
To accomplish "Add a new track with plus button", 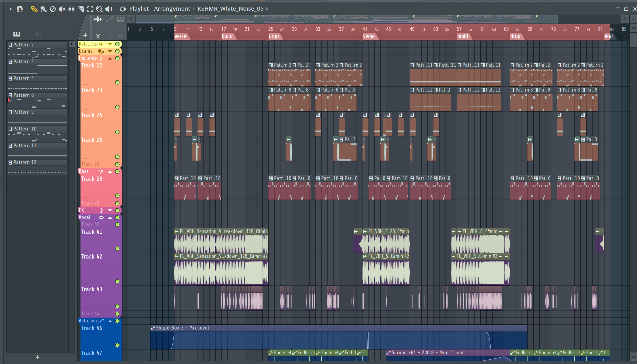I will 85,35.
